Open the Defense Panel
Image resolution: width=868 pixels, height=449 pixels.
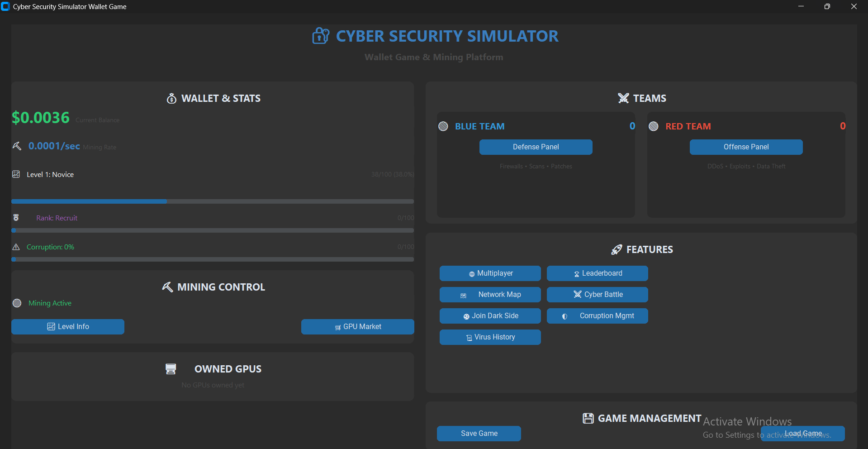(536, 147)
